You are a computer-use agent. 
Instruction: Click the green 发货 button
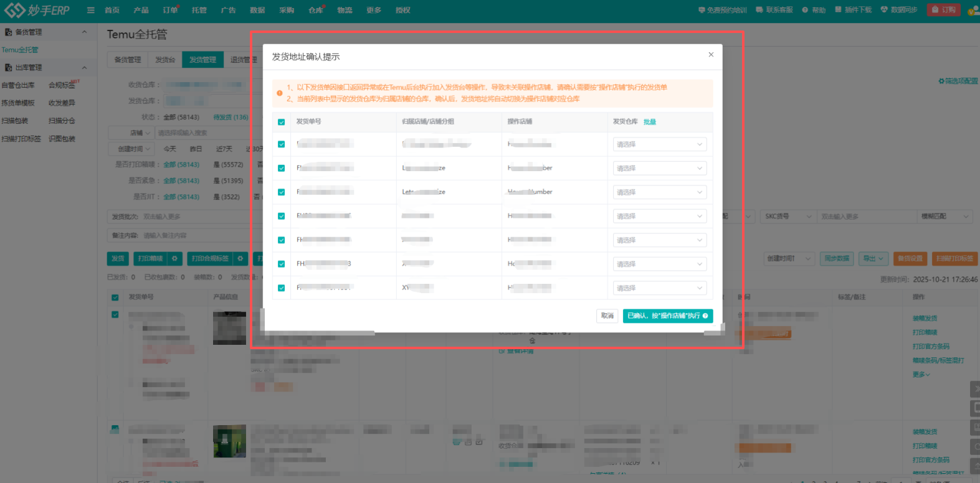coord(118,258)
